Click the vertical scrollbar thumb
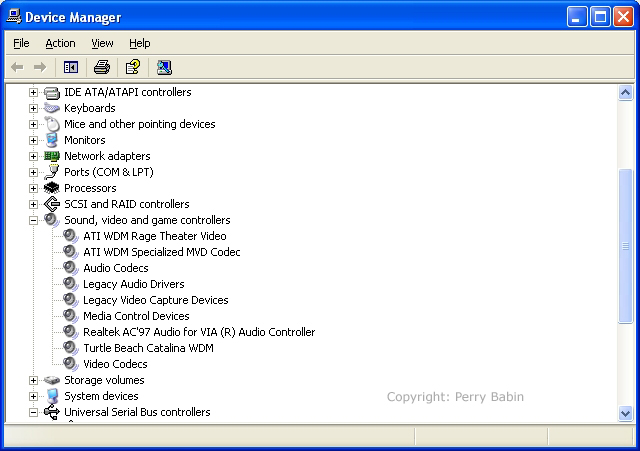This screenshot has width=640, height=451. coord(625,246)
